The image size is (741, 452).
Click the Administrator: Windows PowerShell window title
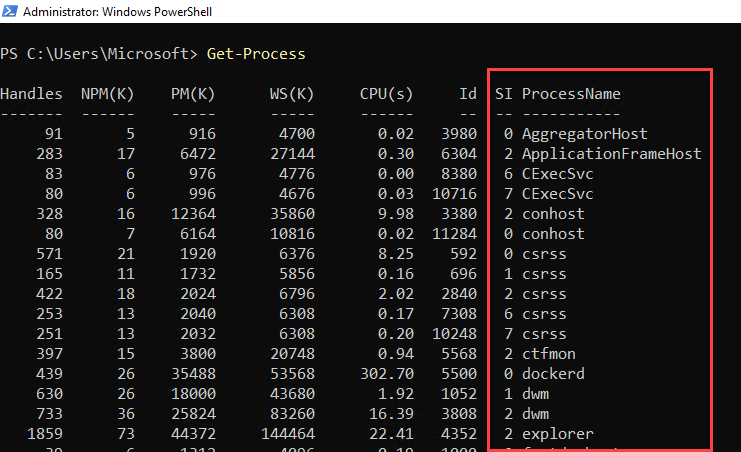(x=111, y=11)
